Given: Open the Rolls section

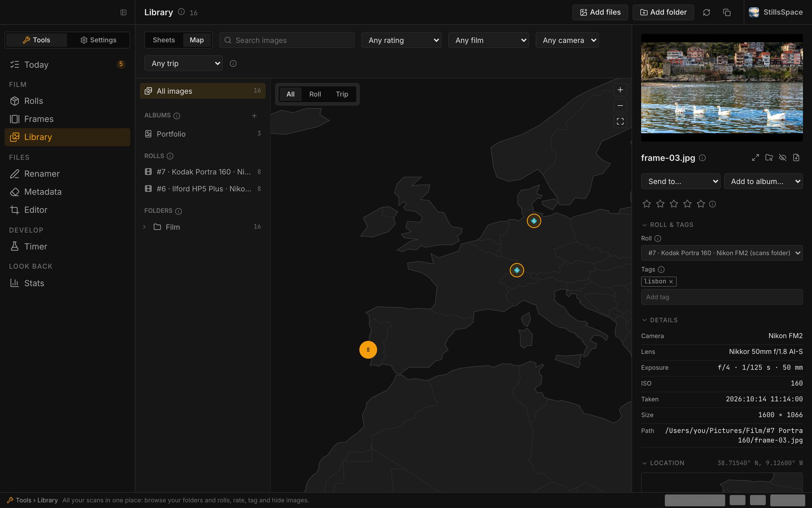Looking at the screenshot, I should pos(67,101).
